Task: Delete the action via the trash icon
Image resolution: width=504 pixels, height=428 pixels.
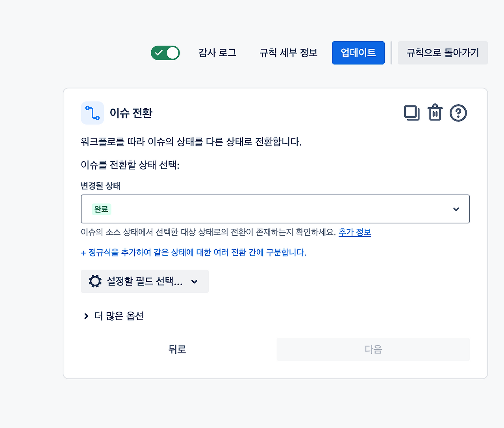Action: (x=435, y=113)
